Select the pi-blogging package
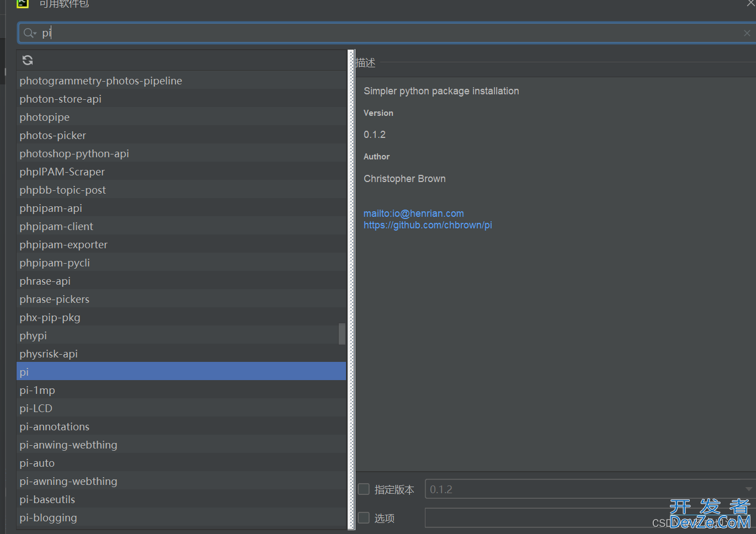 click(x=181, y=517)
